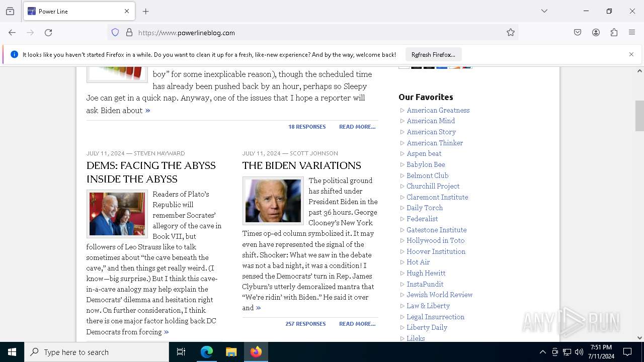Continue reading arrow after 'Democrats from forcing'
Screen dimensions: 644x362
pos(166,332)
